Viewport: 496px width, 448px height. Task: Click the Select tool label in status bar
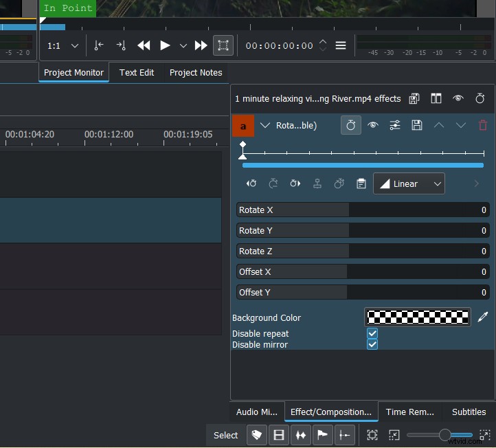[225, 435]
